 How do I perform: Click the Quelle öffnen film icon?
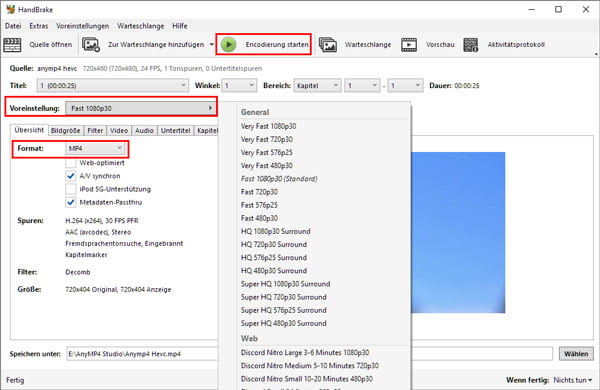tap(12, 45)
